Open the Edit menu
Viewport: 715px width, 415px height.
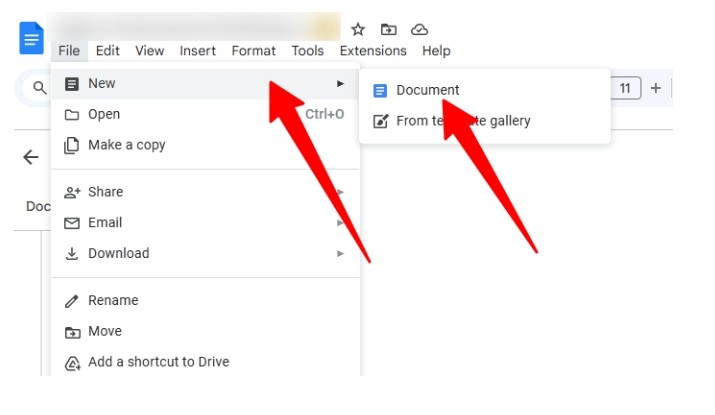pyautogui.click(x=108, y=51)
